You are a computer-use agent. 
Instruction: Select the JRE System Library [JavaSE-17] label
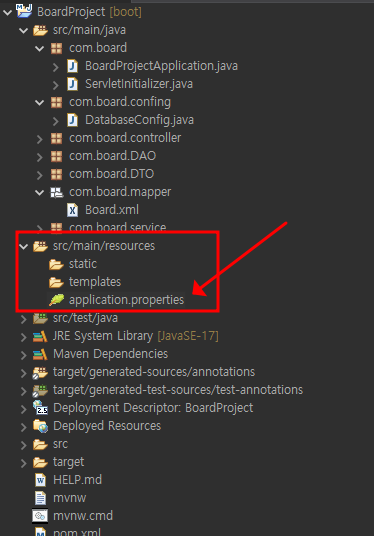click(136, 336)
